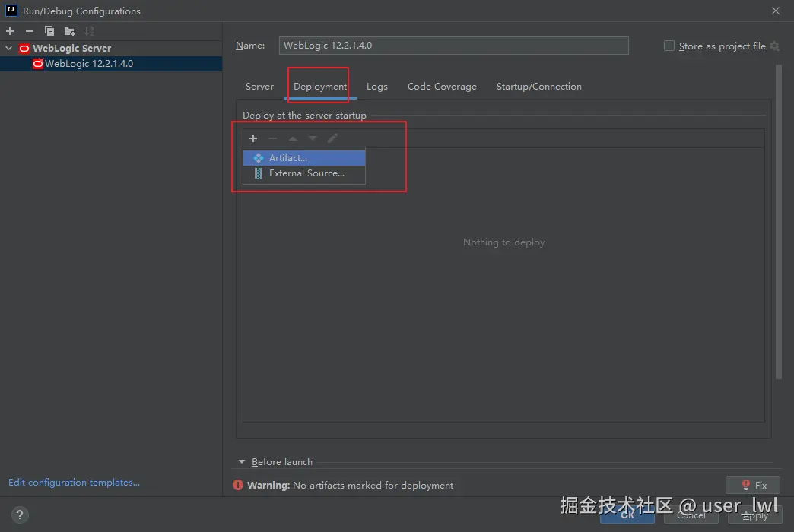Confirm with the OK button
Screen dimensions: 794x532
[627, 515]
